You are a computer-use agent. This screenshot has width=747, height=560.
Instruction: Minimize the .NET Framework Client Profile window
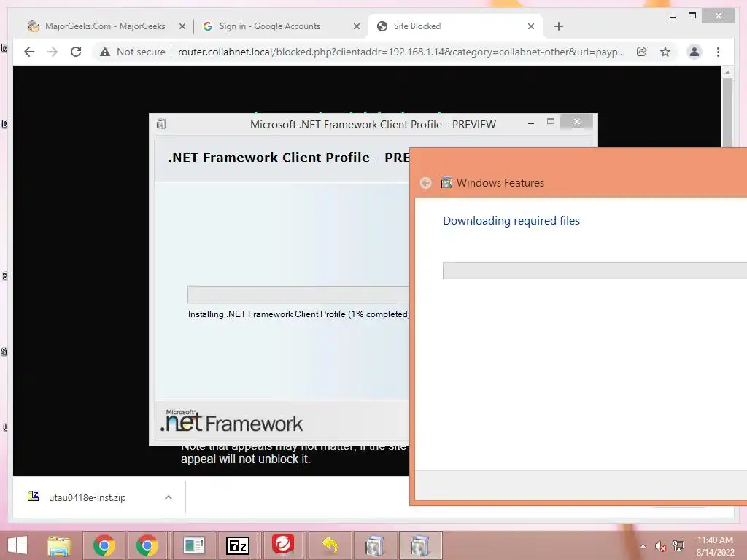pos(531,122)
